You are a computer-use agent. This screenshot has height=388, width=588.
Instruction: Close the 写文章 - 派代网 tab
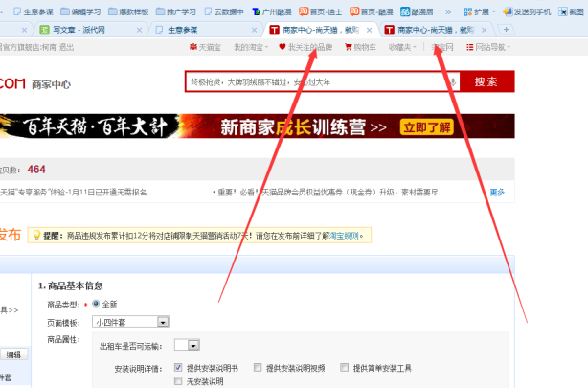pos(139,30)
